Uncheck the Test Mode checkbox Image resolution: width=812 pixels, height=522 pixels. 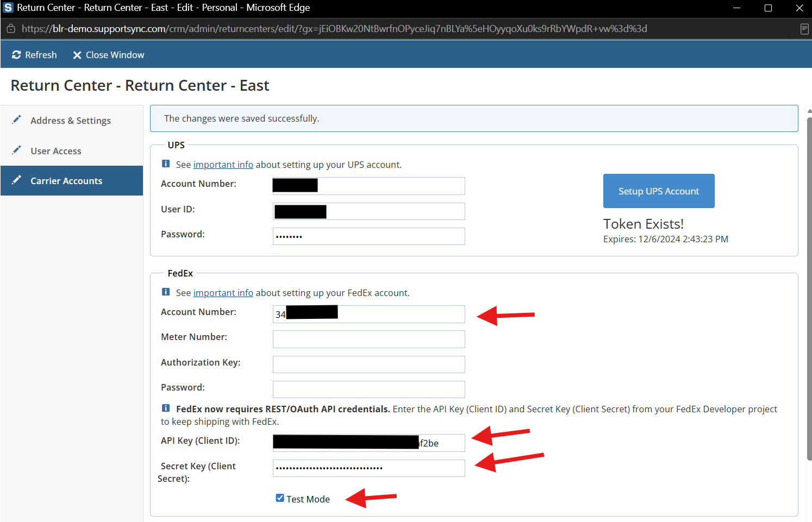[280, 498]
